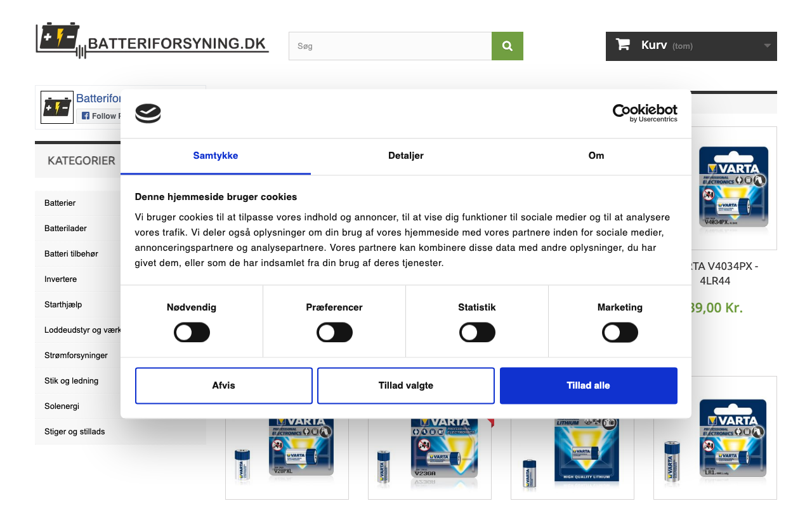812x508 pixels.
Task: Click the green search magnifier button
Action: (x=507, y=46)
